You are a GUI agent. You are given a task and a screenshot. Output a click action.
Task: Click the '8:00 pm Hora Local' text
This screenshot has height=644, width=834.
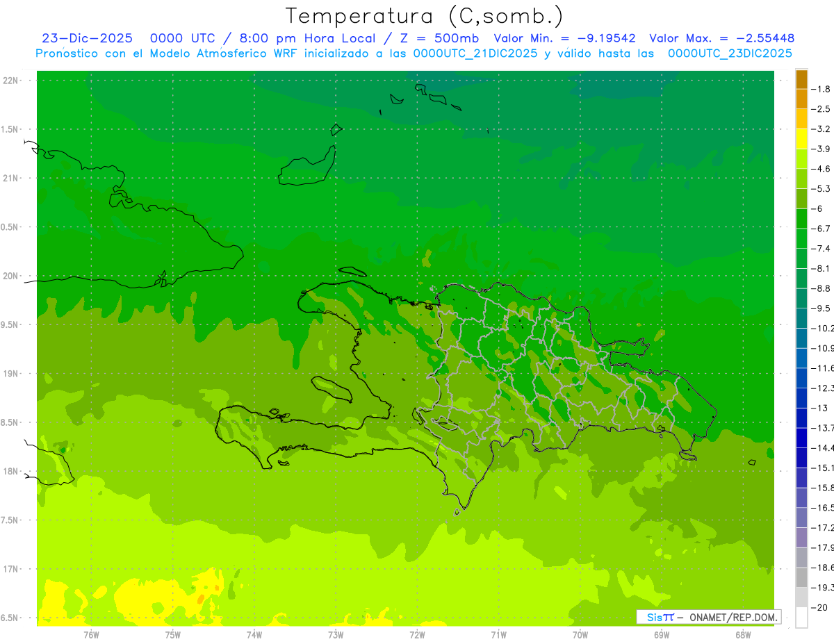click(x=307, y=38)
